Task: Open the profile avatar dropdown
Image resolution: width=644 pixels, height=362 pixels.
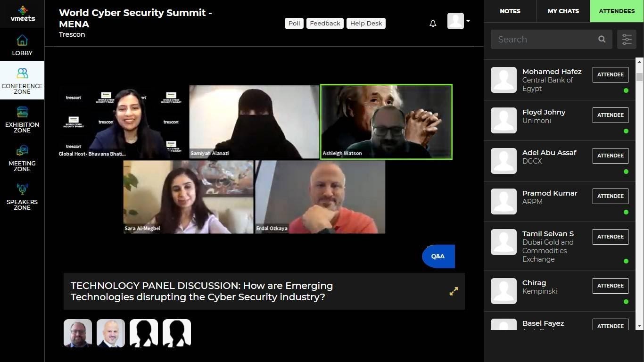Action: [459, 21]
